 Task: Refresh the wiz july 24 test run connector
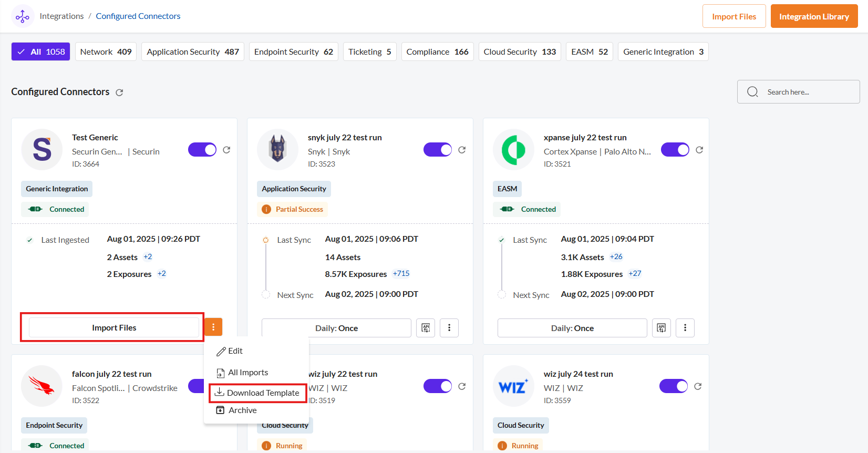point(698,386)
